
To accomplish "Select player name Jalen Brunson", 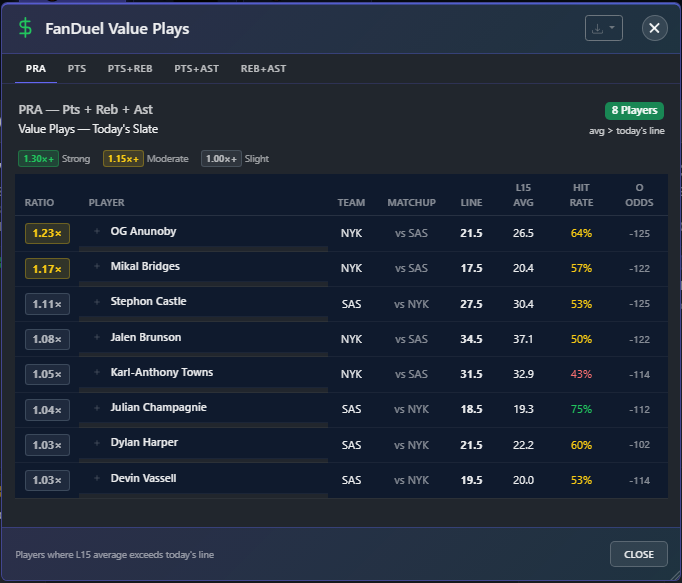I will 146,337.
